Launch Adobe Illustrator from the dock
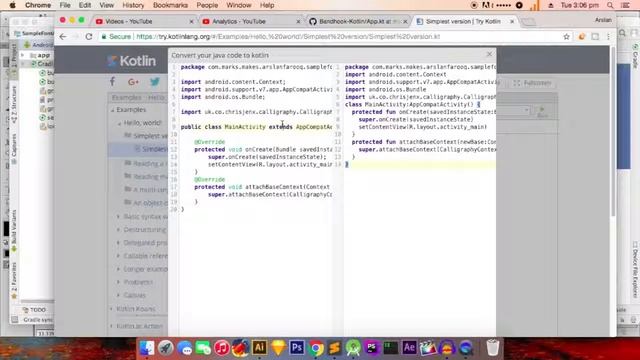This screenshot has width=640, height=360. coord(259,348)
